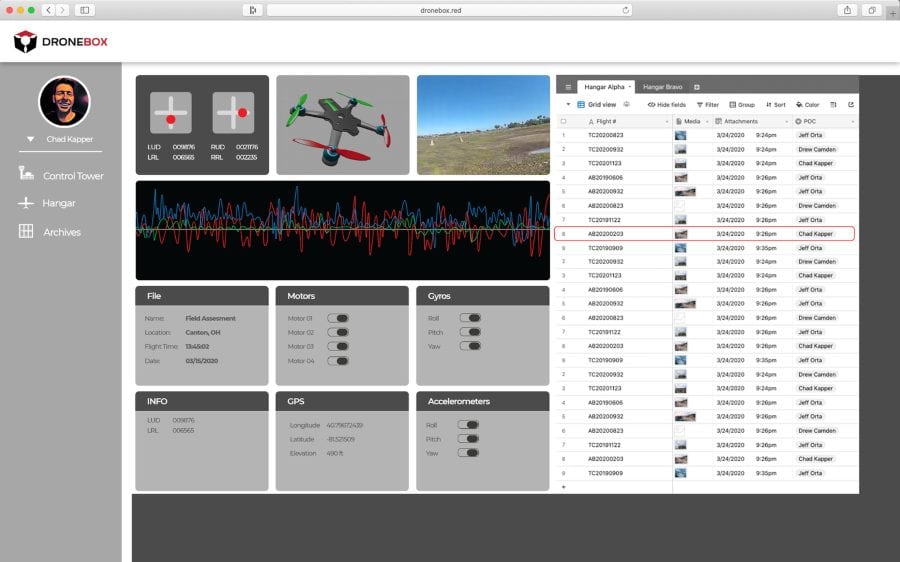Open the Flight # column dropdown arrow
Image resolution: width=900 pixels, height=562 pixels.
click(x=668, y=121)
